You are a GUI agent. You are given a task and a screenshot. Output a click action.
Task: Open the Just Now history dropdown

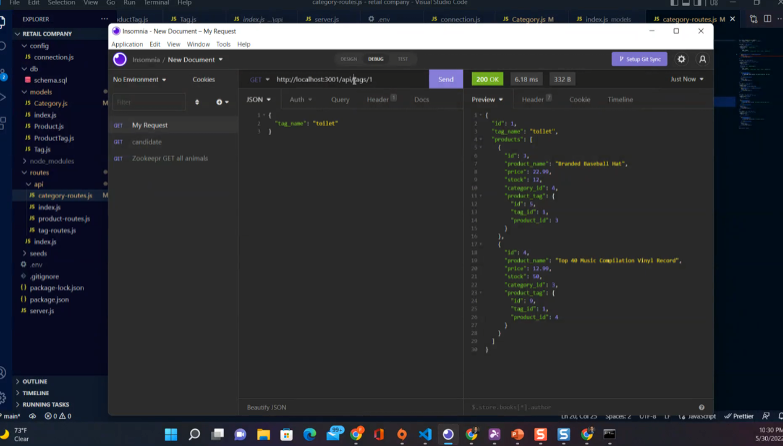[687, 79]
